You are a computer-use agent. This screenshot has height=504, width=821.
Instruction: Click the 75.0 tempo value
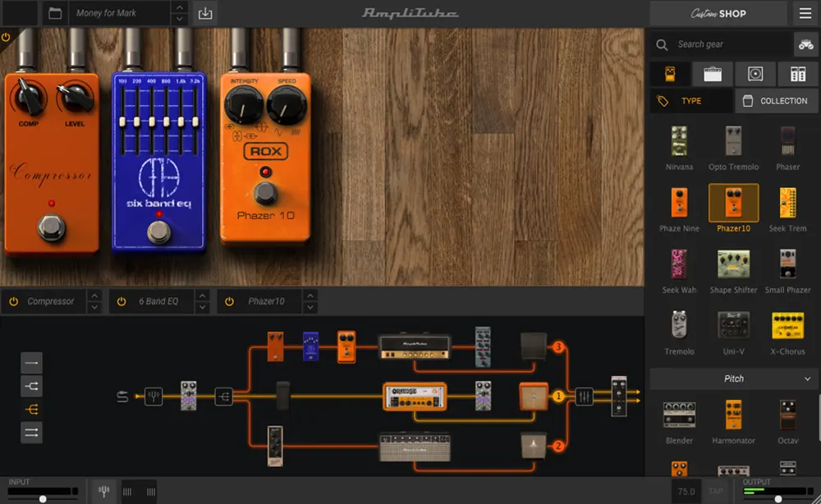tap(686, 491)
